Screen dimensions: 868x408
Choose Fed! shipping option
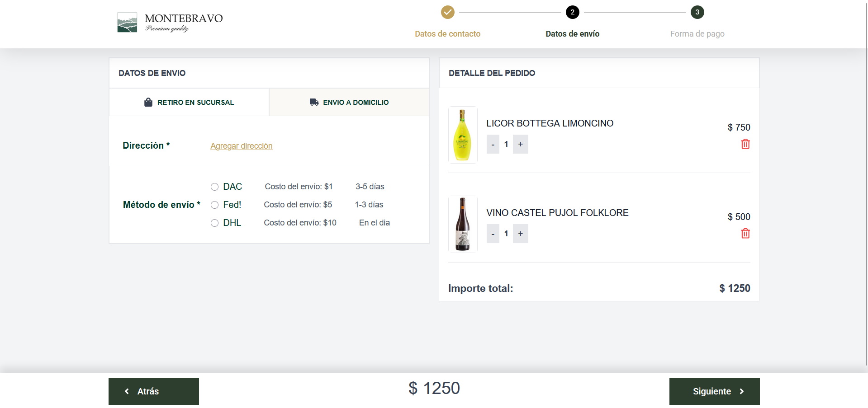tap(215, 205)
